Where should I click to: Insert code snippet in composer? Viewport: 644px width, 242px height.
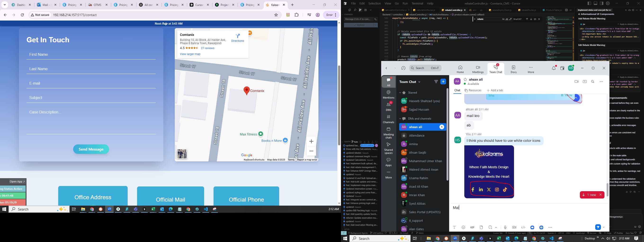[523, 227]
